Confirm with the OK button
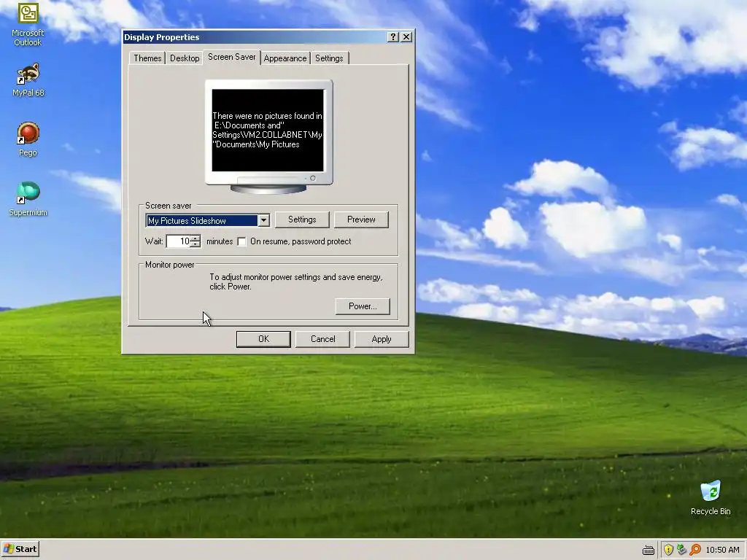 point(263,339)
